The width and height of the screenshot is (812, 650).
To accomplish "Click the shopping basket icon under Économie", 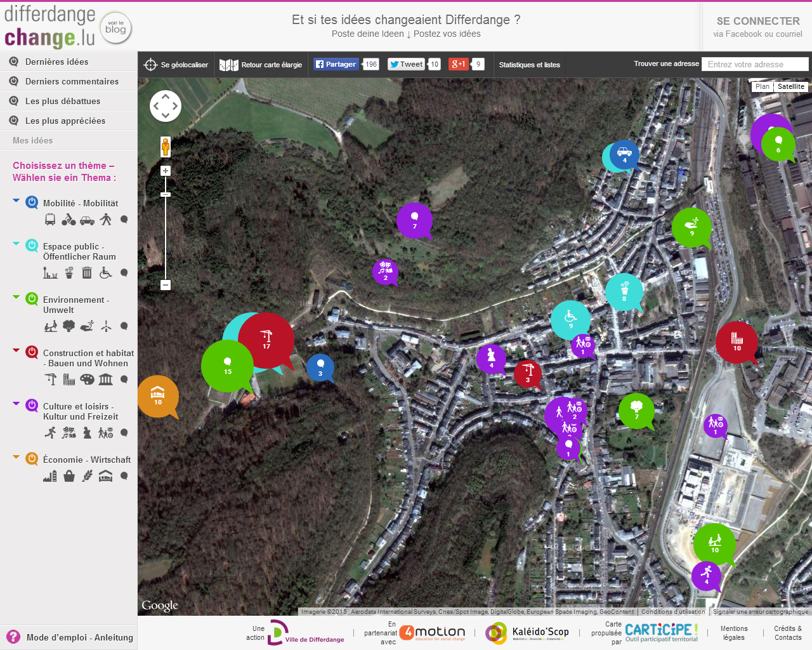I will pyautogui.click(x=69, y=476).
